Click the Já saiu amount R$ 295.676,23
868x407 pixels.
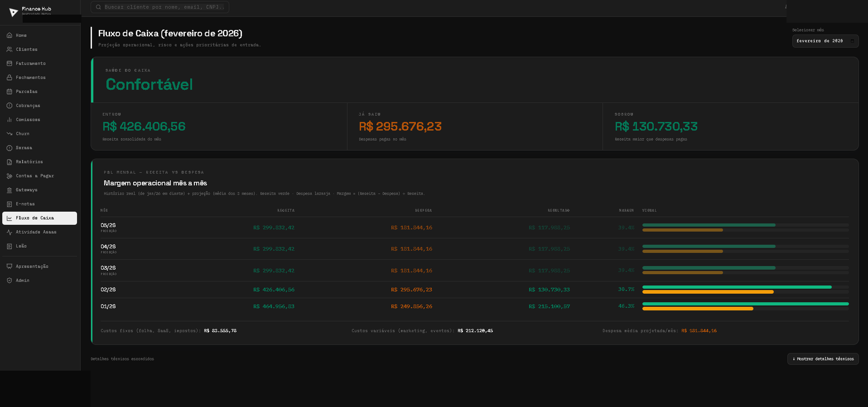click(x=400, y=126)
